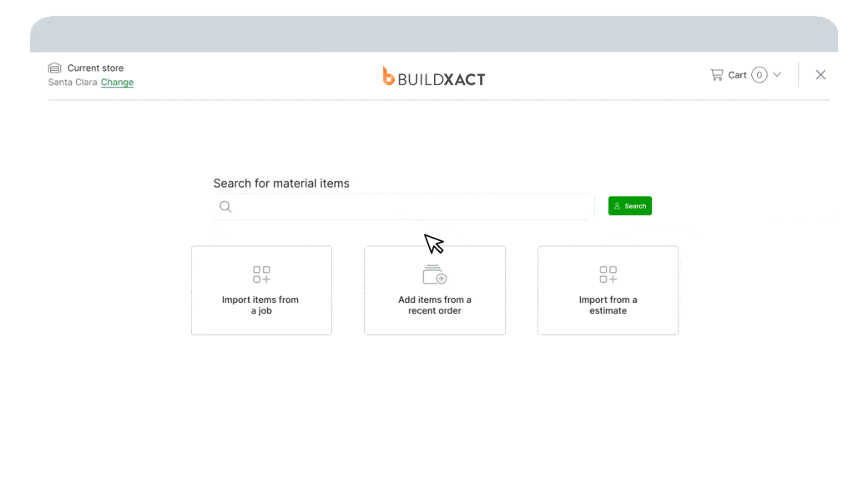This screenshot has width=868, height=488.
Task: Click the grid icon on Import items from a job
Action: coord(261,274)
